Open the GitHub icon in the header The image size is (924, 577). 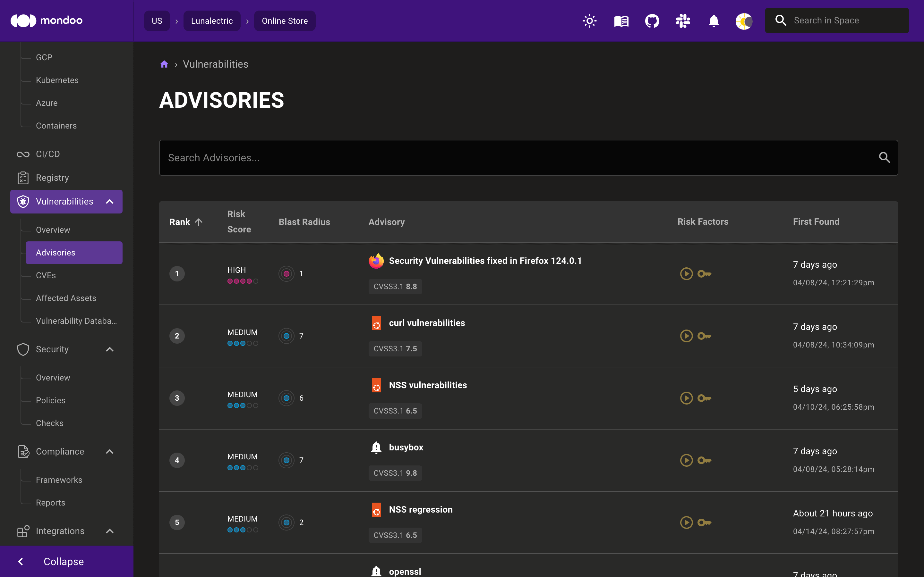pos(652,21)
